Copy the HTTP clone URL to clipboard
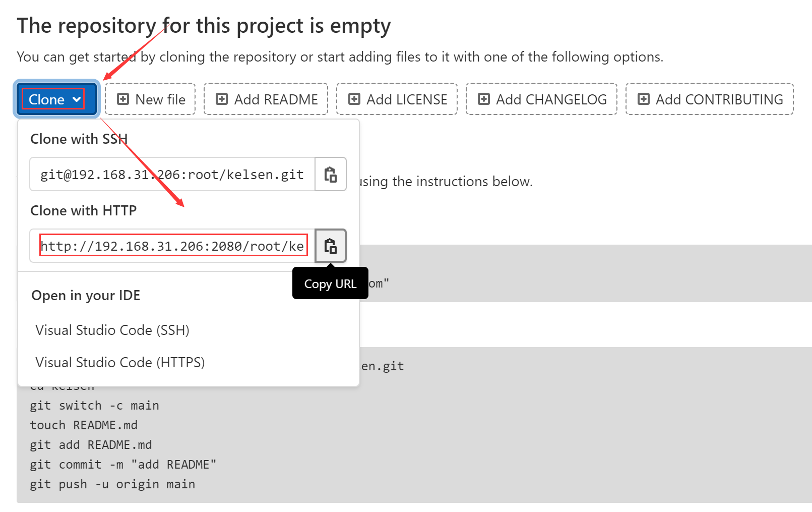Image resolution: width=812 pixels, height=512 pixels. (331, 246)
